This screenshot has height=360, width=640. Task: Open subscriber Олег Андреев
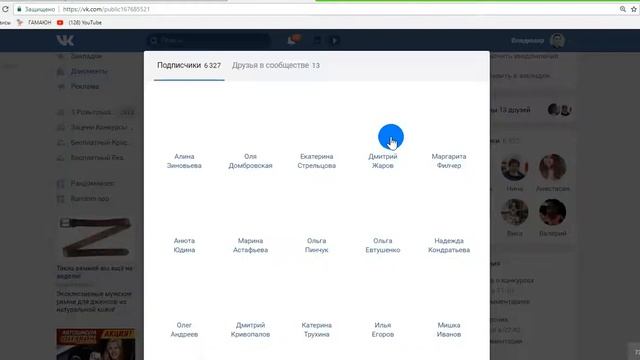(x=184, y=329)
